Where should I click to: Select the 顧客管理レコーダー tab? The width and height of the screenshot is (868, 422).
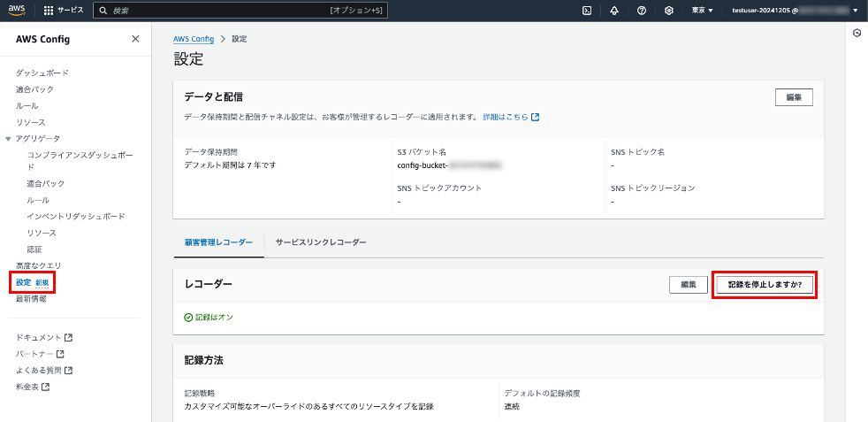pos(218,242)
